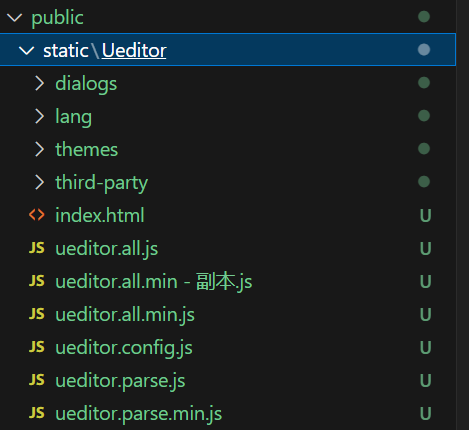Collapse the public folder chevron
Image resolution: width=469 pixels, height=430 pixels.
[15, 17]
